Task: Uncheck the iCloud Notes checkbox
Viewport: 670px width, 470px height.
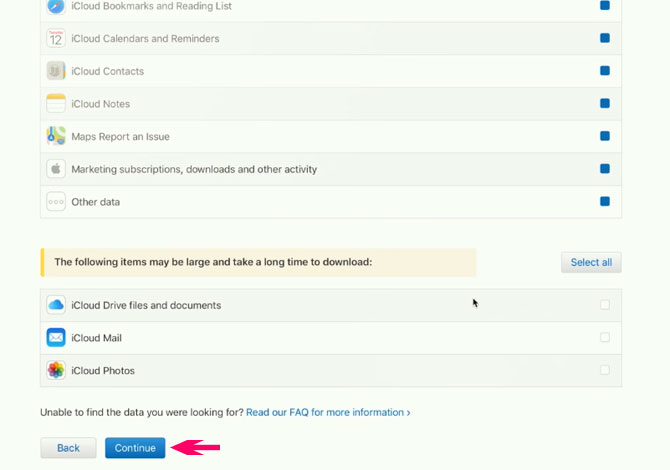Action: [605, 104]
